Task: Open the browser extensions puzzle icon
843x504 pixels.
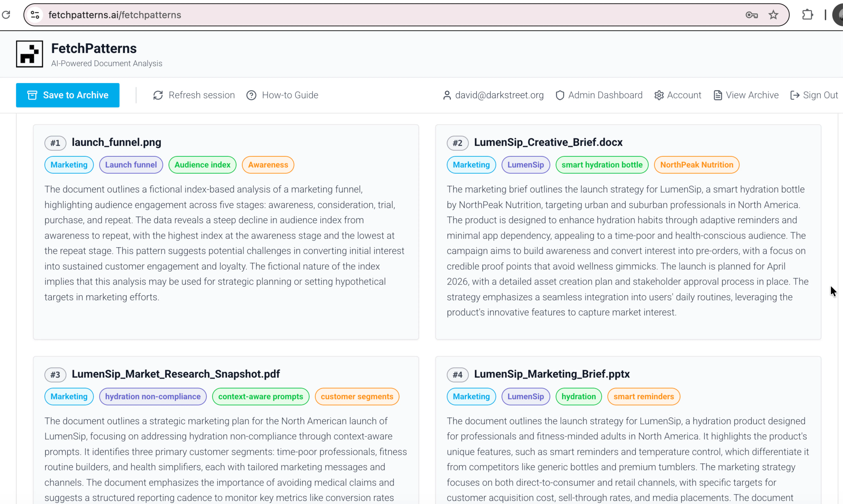Action: point(807,15)
